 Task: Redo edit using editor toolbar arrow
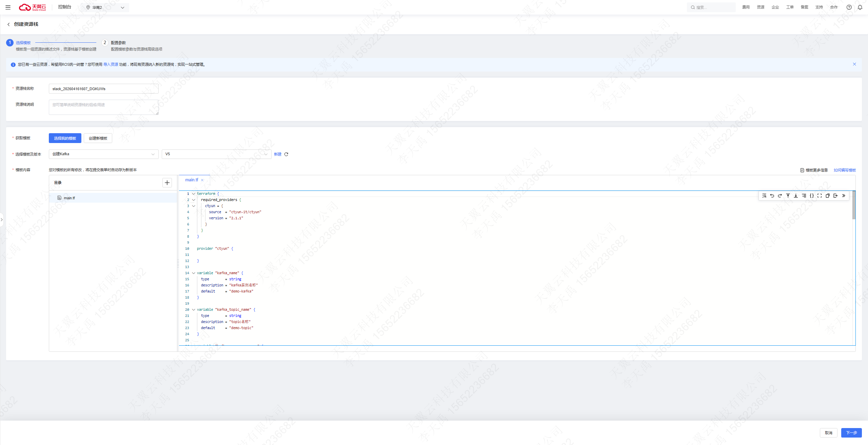coord(780,196)
